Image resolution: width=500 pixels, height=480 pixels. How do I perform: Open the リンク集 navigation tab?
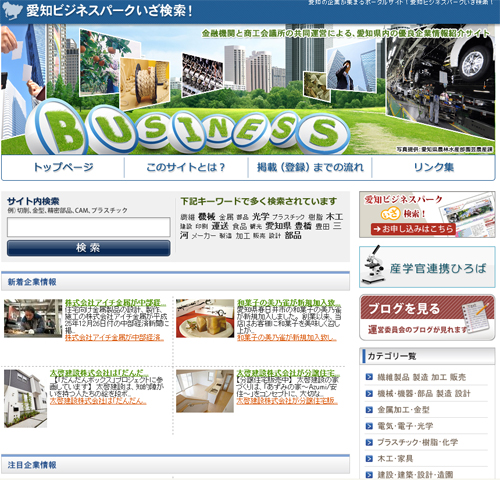coord(433,167)
